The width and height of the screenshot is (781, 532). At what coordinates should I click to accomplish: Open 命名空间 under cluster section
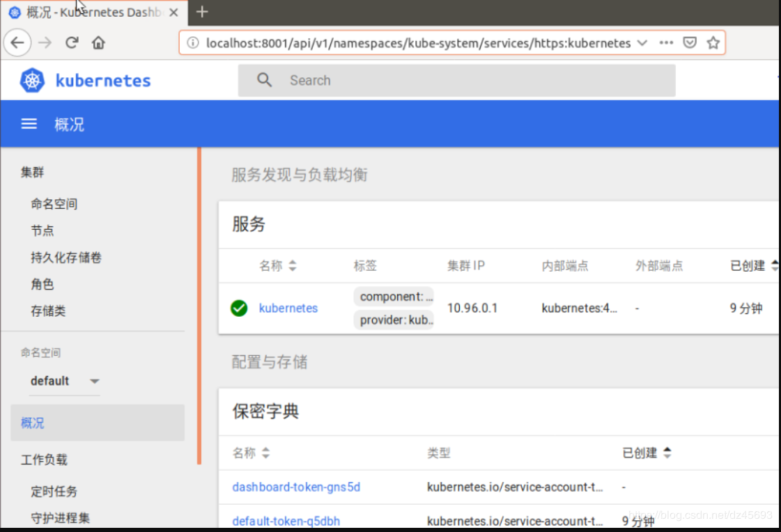point(54,204)
